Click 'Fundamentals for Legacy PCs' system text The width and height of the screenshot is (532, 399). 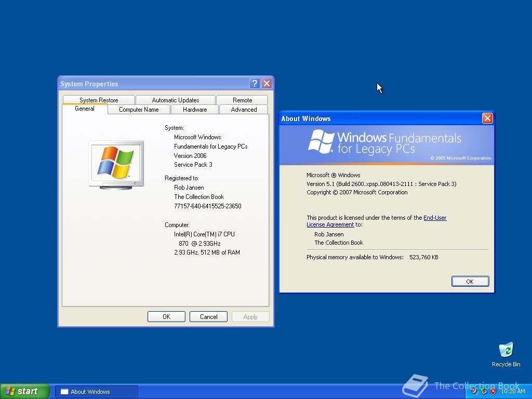(211, 146)
